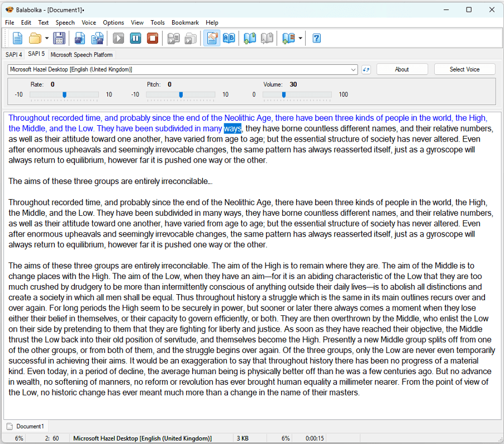Viewport: 504px width, 444px height.
Task: Open the Speech menu
Action: pyautogui.click(x=65, y=22)
